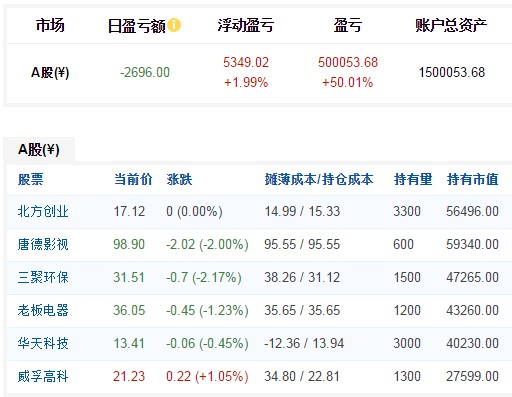Open the 华天科技 stock link
Viewport: 512px width, 397px height.
point(43,343)
